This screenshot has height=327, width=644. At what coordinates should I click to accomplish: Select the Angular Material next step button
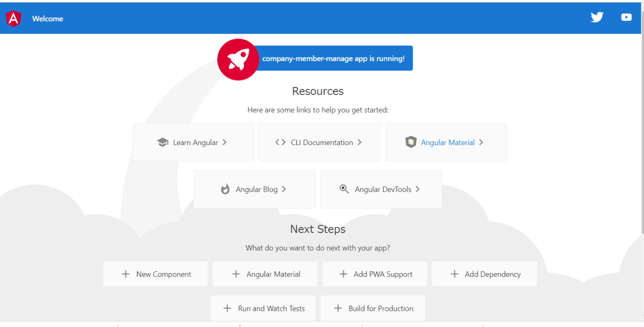(265, 274)
